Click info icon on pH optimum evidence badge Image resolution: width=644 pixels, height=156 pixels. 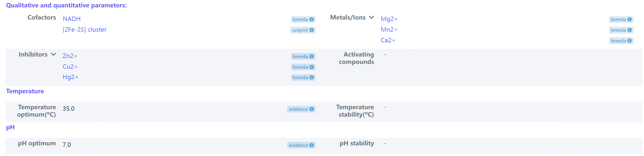(311, 145)
